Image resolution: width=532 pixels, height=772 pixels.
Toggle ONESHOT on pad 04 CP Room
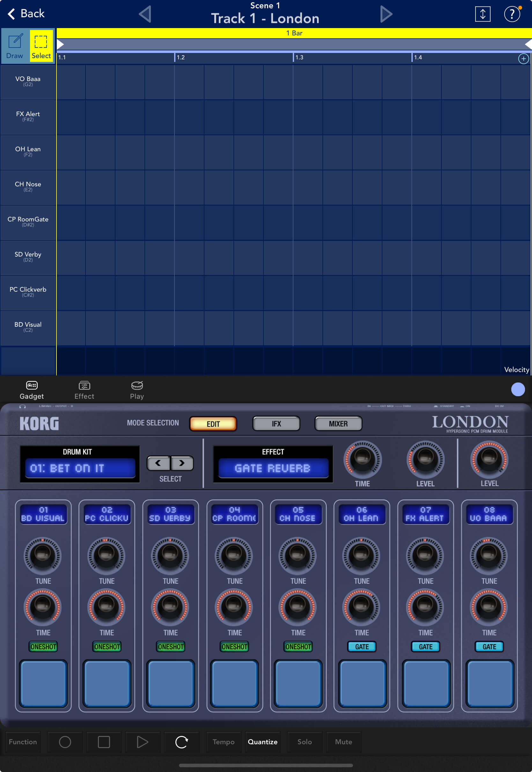(x=234, y=647)
